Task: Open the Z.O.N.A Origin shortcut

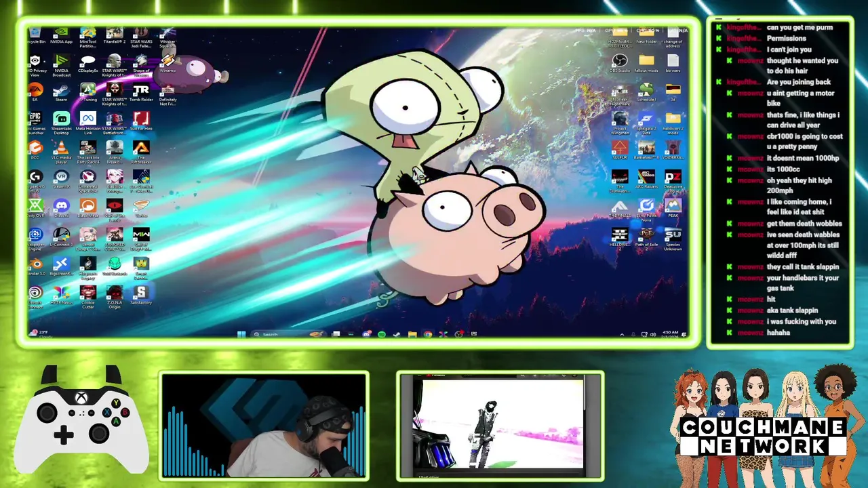Action: pyautogui.click(x=114, y=297)
